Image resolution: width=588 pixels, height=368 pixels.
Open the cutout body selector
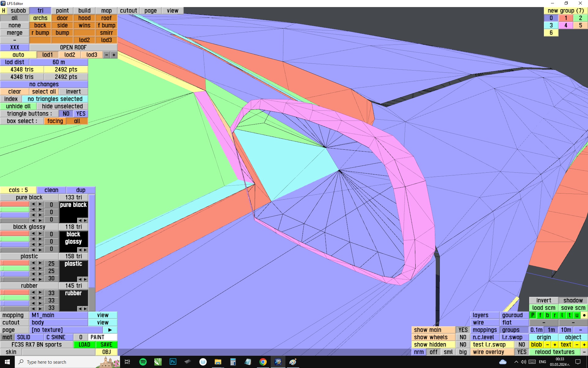[58, 323]
